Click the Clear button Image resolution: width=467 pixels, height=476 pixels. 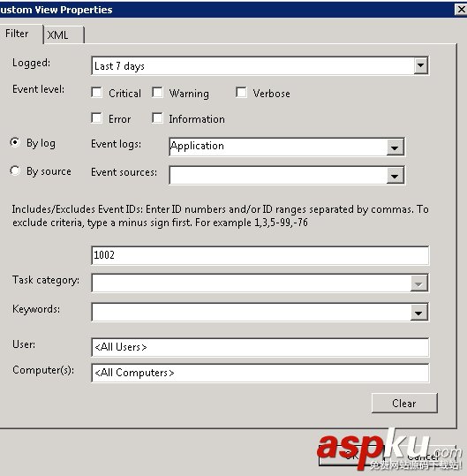click(x=404, y=403)
